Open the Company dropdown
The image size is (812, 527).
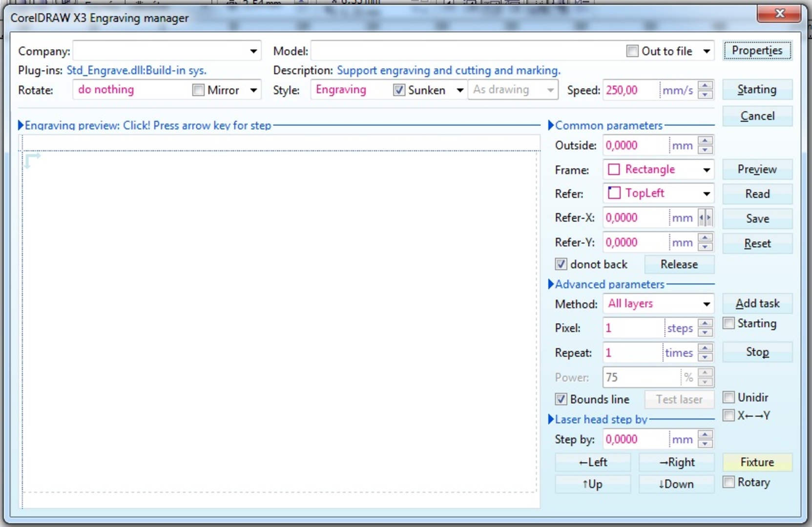[x=253, y=51]
